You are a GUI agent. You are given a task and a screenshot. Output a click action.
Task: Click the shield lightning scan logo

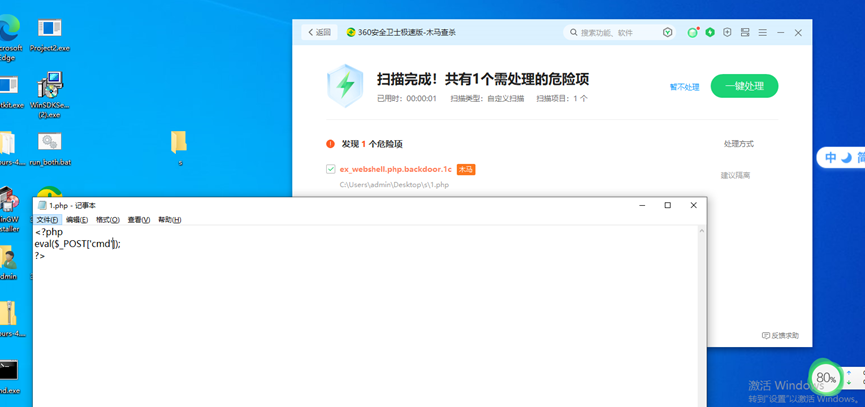pyautogui.click(x=345, y=85)
